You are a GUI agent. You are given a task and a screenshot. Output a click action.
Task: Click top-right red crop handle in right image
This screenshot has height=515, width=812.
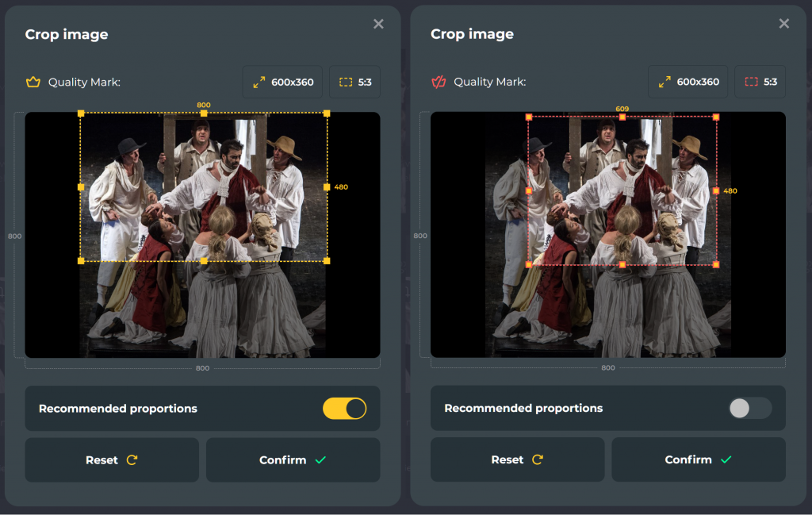click(716, 117)
